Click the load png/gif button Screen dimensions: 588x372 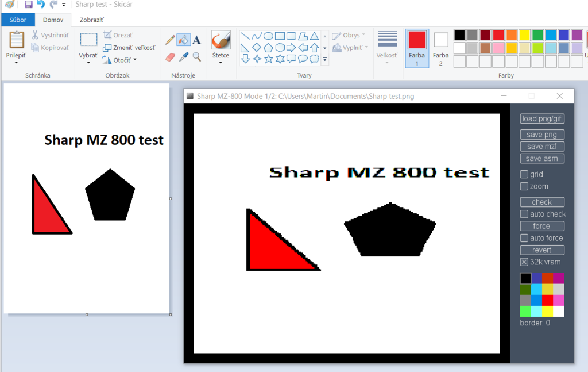(x=542, y=118)
